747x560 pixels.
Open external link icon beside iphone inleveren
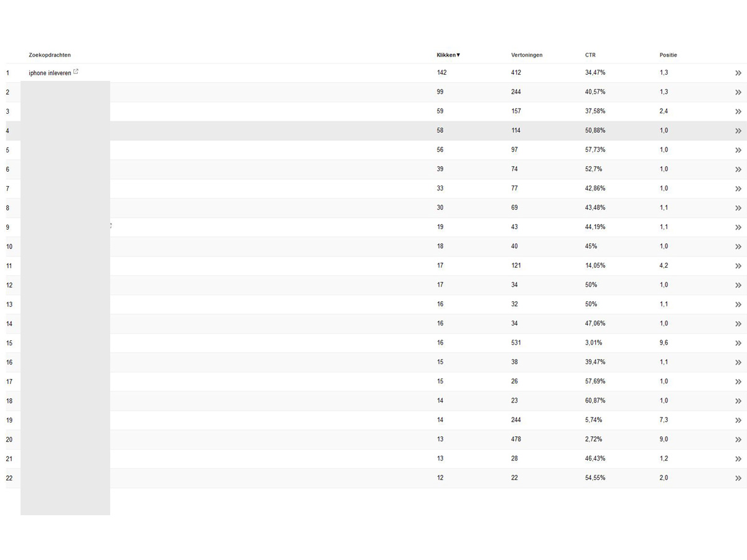click(x=76, y=72)
